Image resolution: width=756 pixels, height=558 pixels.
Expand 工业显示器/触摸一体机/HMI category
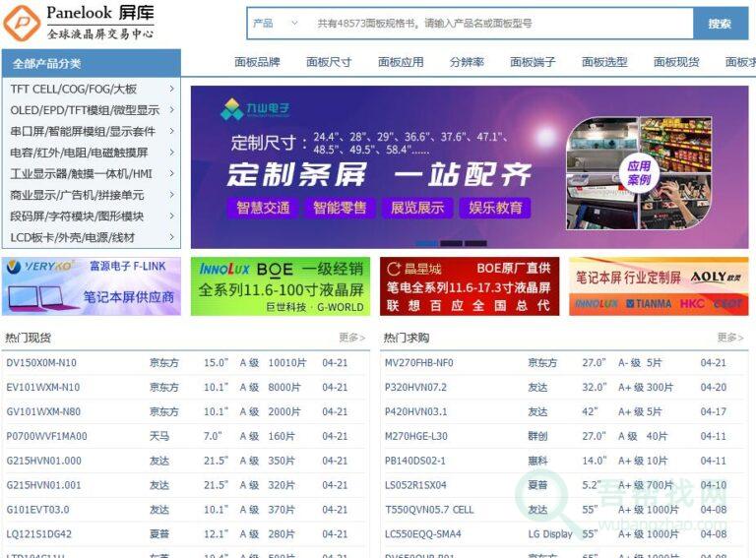pyautogui.click(x=91, y=174)
